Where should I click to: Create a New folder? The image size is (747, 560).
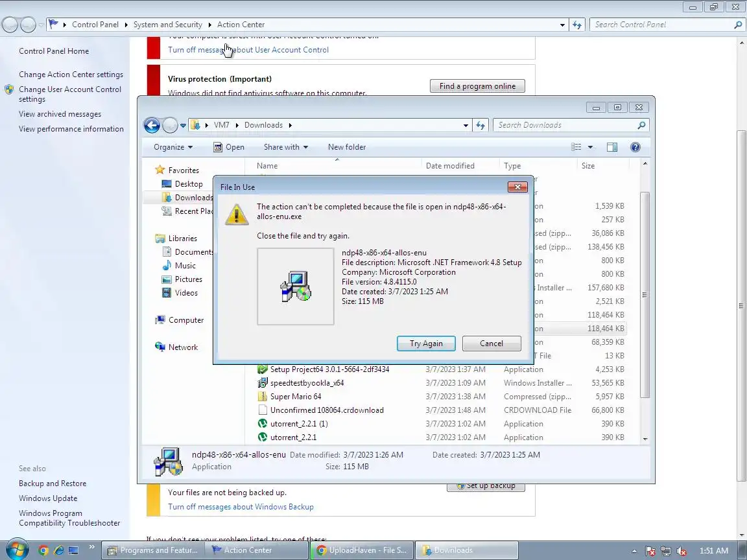[347, 147]
